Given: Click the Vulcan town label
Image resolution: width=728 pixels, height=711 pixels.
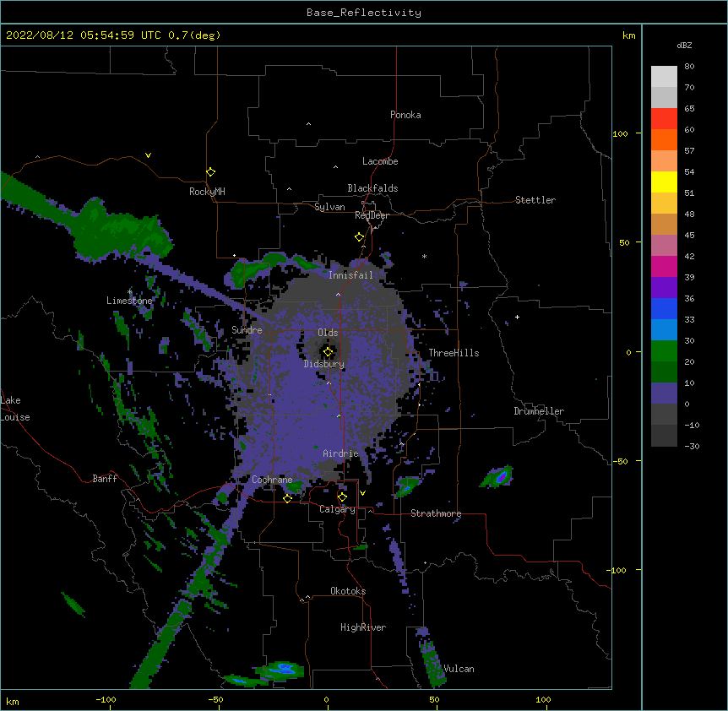Looking at the screenshot, I should click(x=459, y=669).
